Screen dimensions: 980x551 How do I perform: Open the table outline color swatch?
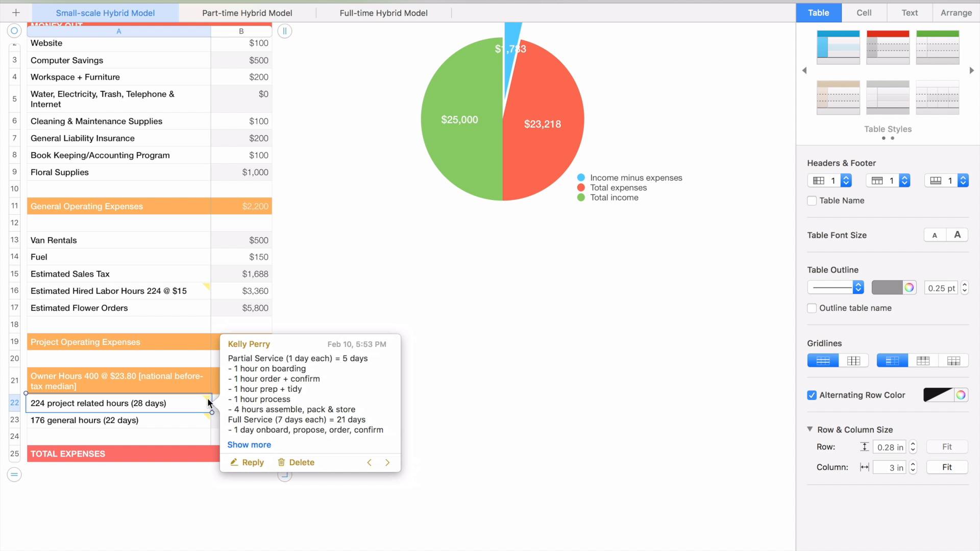[889, 287]
